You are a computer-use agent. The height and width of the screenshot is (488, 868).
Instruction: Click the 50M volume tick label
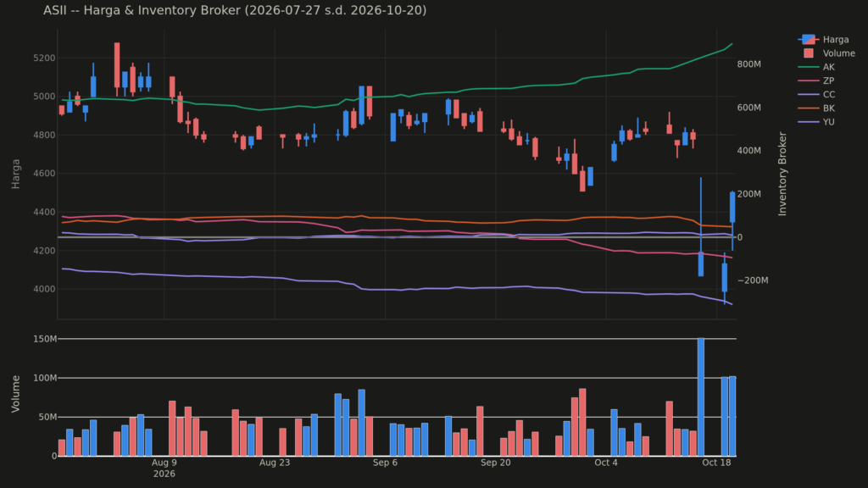[x=47, y=417]
